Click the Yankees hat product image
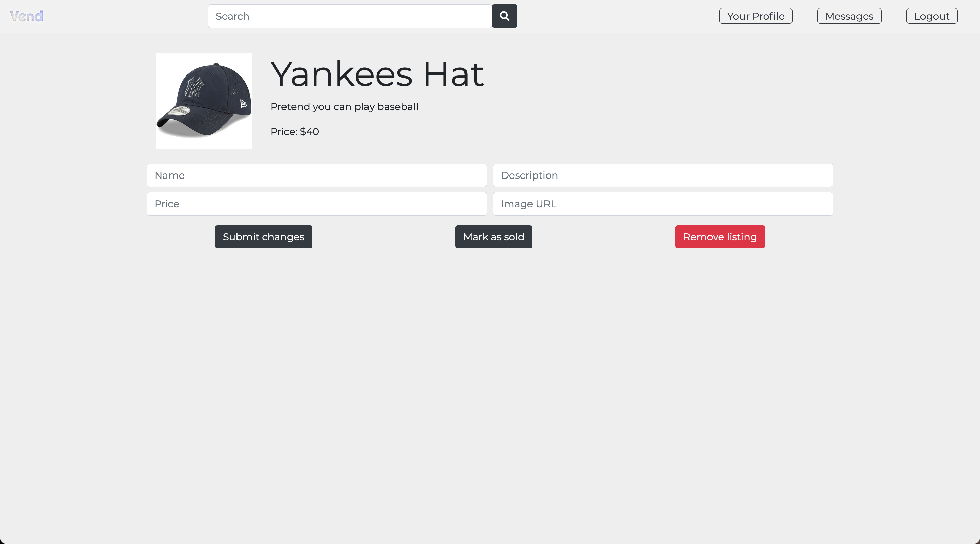Image resolution: width=980 pixels, height=544 pixels. [x=203, y=100]
